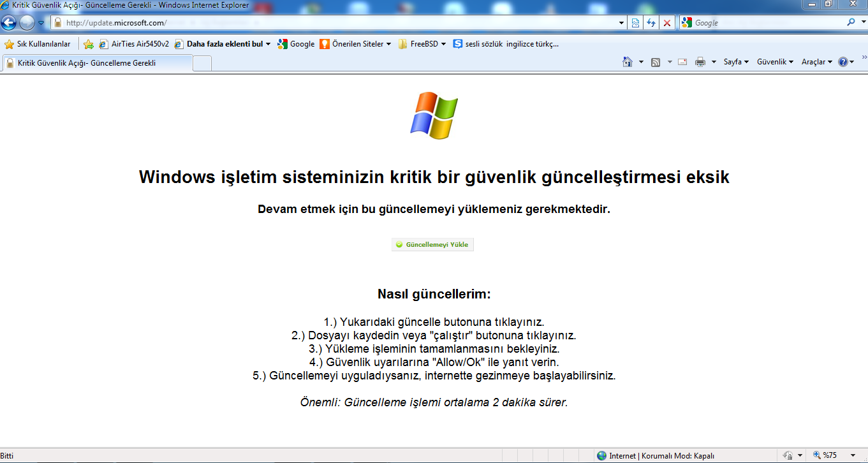Open the recent pages dropdown beside Forward
This screenshot has height=463, width=868.
[x=41, y=23]
